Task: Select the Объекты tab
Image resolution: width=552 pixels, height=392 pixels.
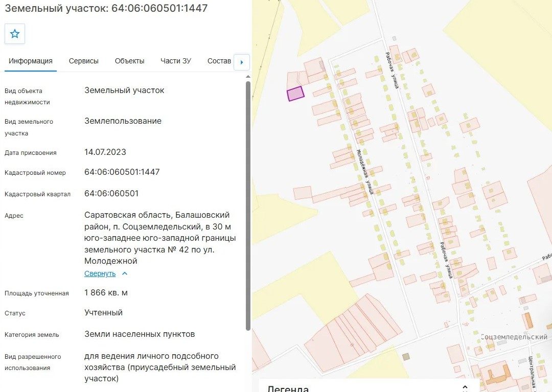Action: 129,61
